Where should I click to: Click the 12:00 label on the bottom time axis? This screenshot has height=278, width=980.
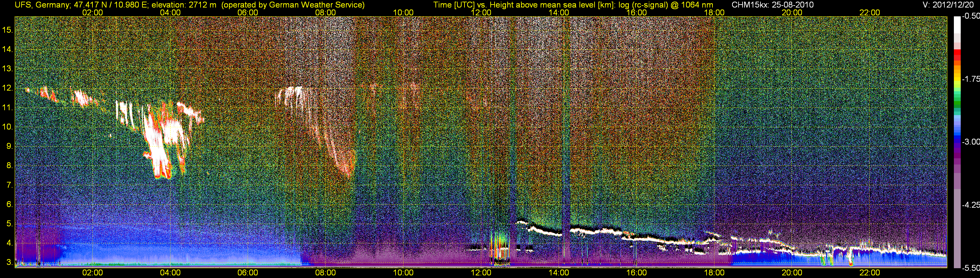[481, 273]
